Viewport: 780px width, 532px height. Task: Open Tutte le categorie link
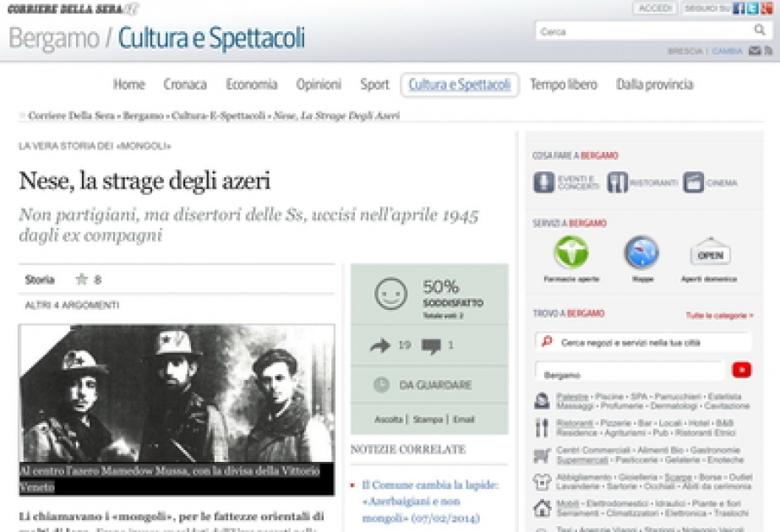click(x=719, y=315)
